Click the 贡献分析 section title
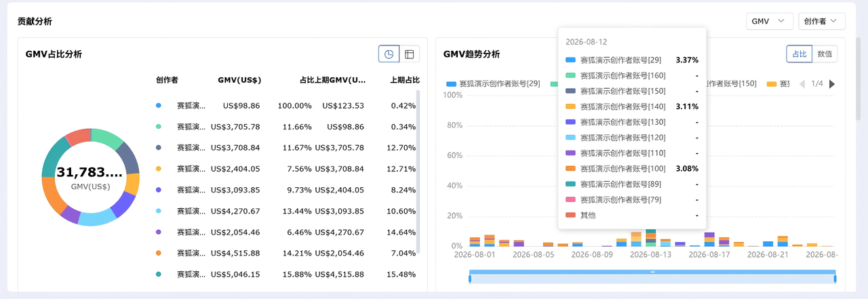The image size is (868, 299). (x=35, y=22)
